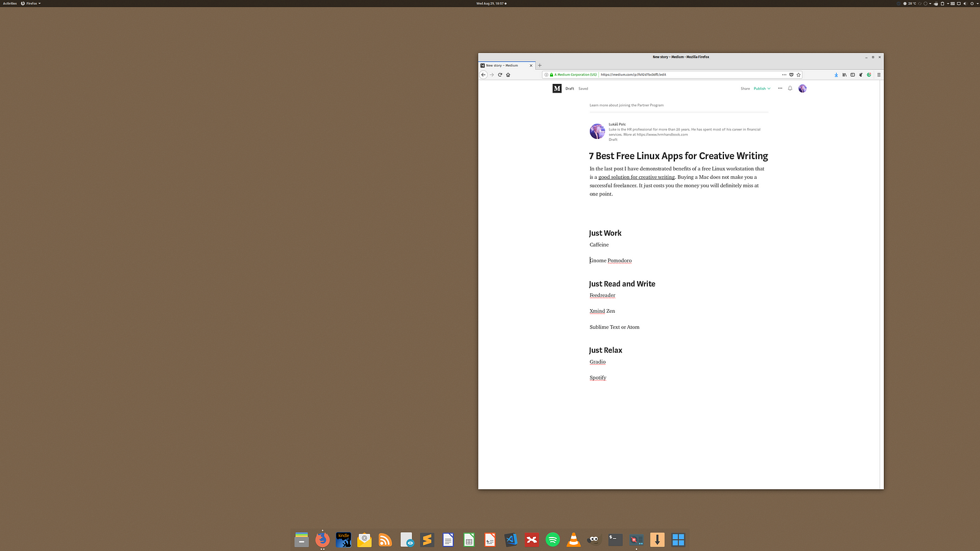Open the clock and calendar in top bar
The image size is (980, 551).
491,4
